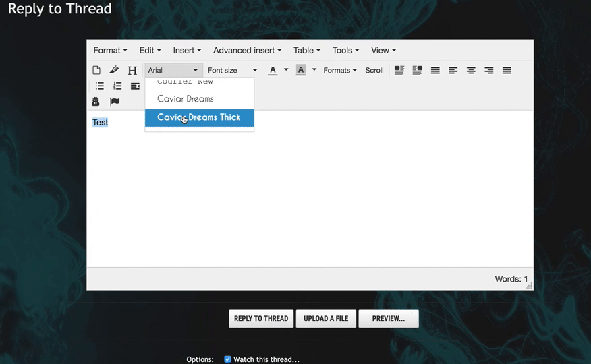
Task: Open the Font size dropdown
Action: (x=232, y=70)
